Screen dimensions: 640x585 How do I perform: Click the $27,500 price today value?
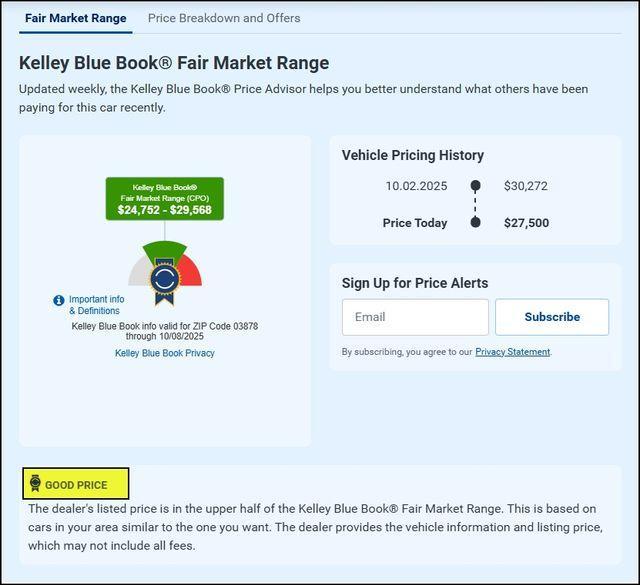coord(526,223)
